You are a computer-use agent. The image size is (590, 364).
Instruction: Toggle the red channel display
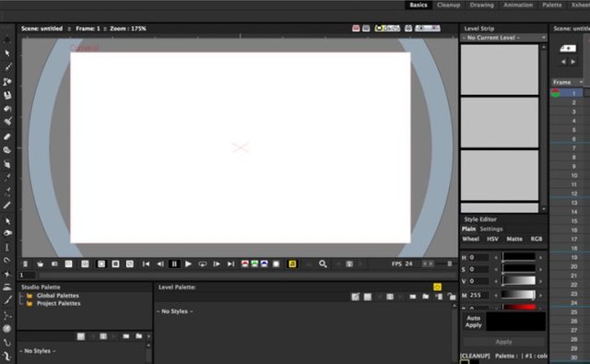(244, 264)
